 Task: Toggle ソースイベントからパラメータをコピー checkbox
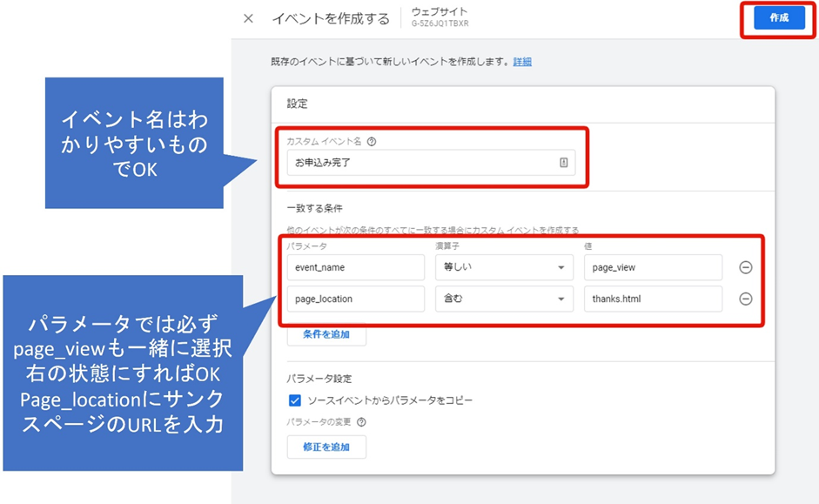(294, 400)
